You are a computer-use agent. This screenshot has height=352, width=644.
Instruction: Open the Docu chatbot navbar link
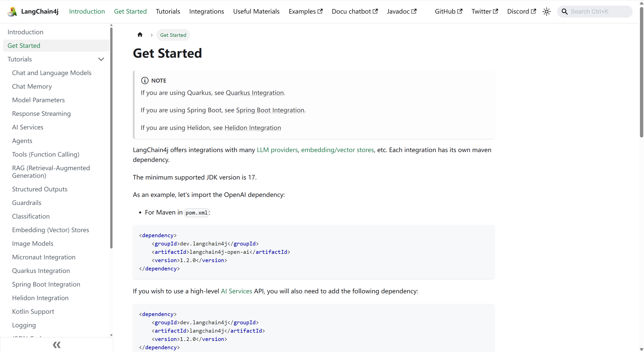pos(355,12)
